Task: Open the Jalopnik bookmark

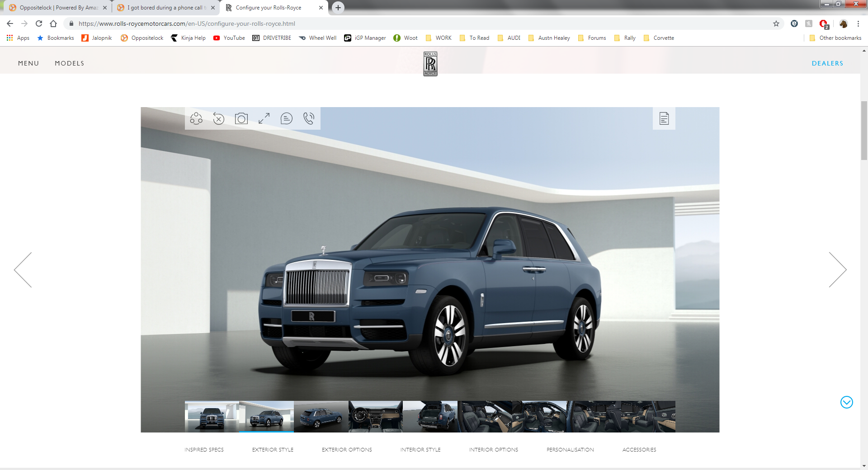Action: click(x=97, y=38)
